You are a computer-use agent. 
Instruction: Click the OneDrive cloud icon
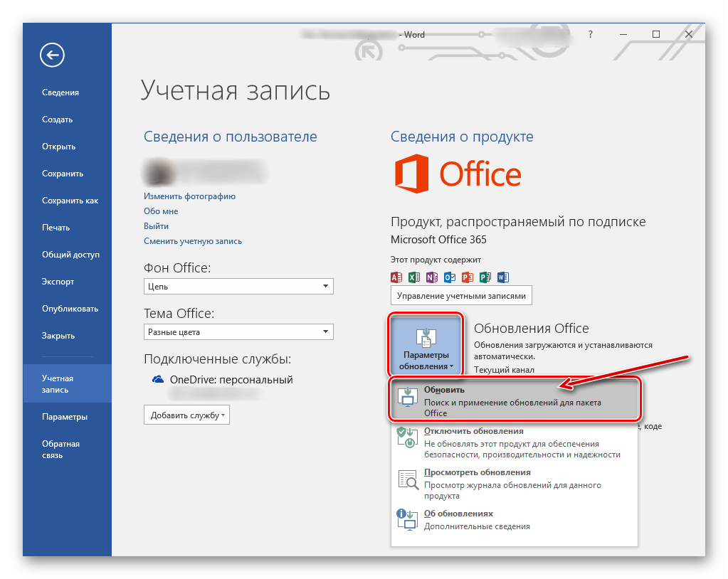point(159,380)
